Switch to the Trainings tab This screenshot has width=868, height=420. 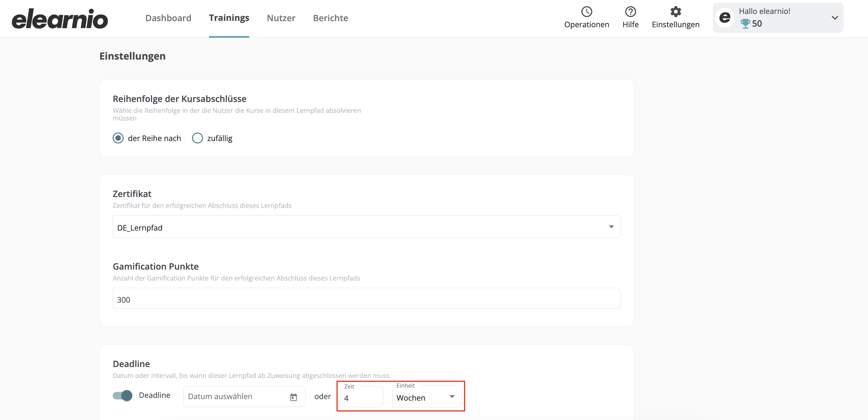click(229, 18)
